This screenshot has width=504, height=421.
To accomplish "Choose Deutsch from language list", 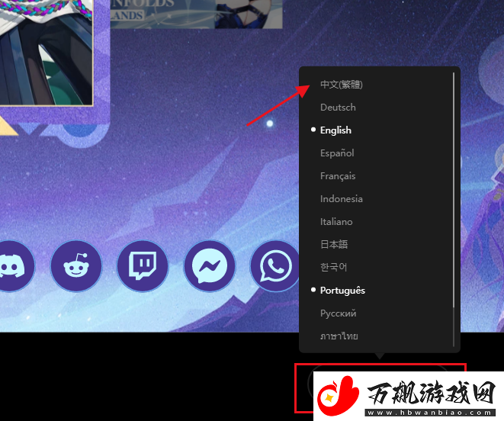I will [x=338, y=107].
